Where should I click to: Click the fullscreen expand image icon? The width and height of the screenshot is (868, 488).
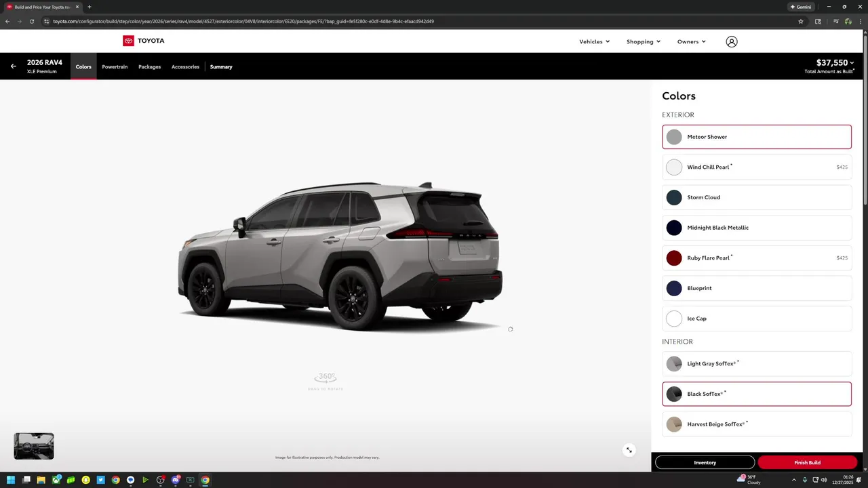pos(629,450)
